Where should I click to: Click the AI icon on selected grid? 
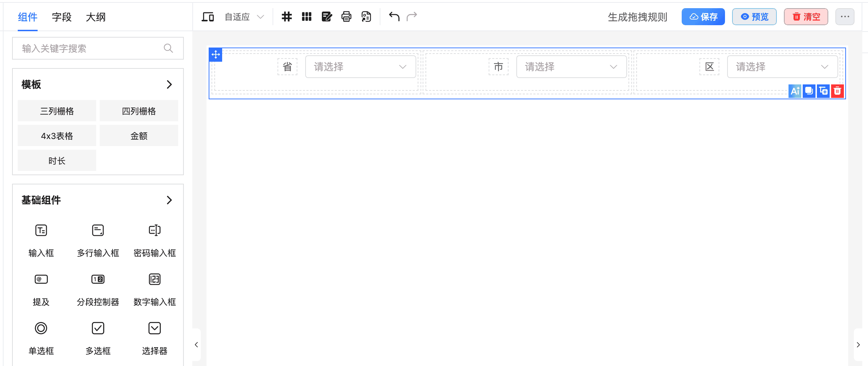(795, 91)
